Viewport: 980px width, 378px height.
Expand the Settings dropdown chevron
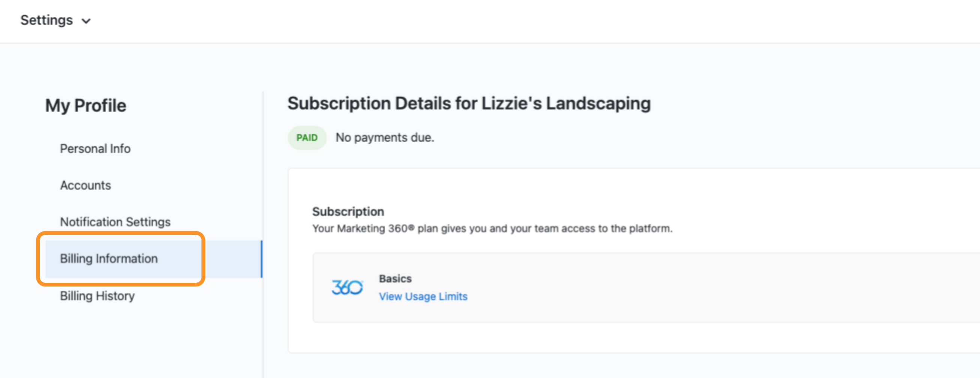point(86,21)
